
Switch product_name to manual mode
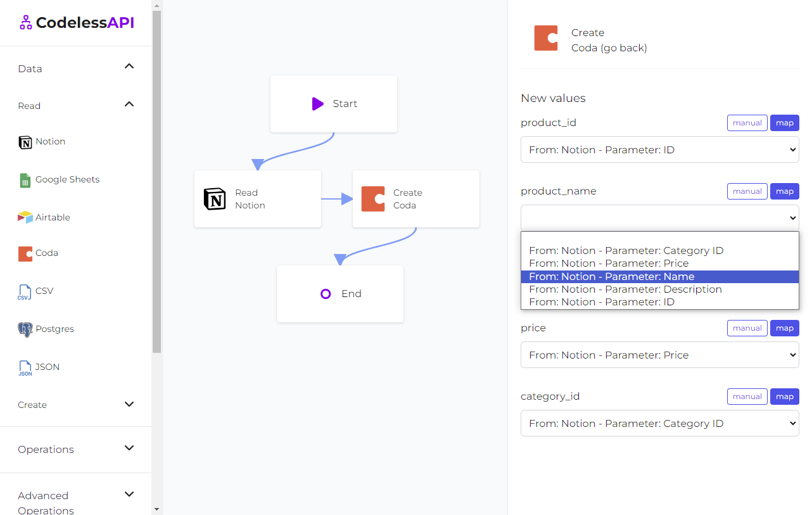coord(747,191)
